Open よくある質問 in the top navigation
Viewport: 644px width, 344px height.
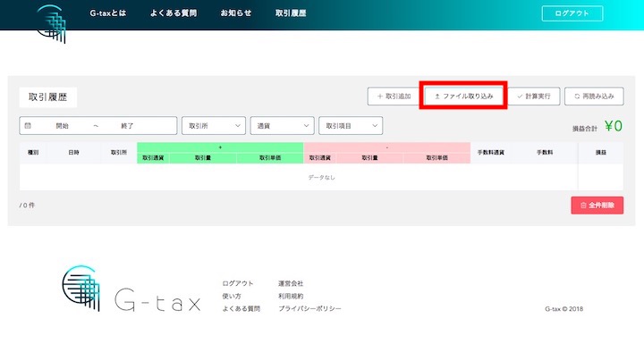(x=174, y=13)
